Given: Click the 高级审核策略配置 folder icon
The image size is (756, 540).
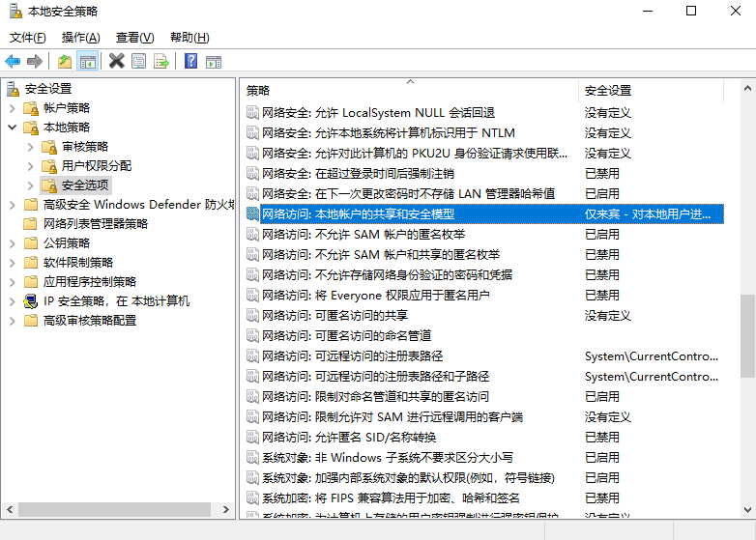Looking at the screenshot, I should coord(31,321).
